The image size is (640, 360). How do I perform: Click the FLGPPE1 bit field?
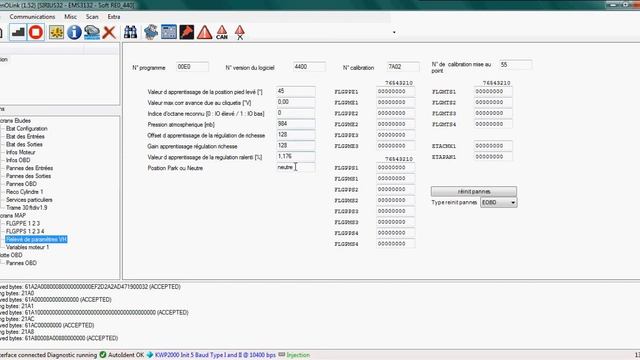pyautogui.click(x=396, y=91)
